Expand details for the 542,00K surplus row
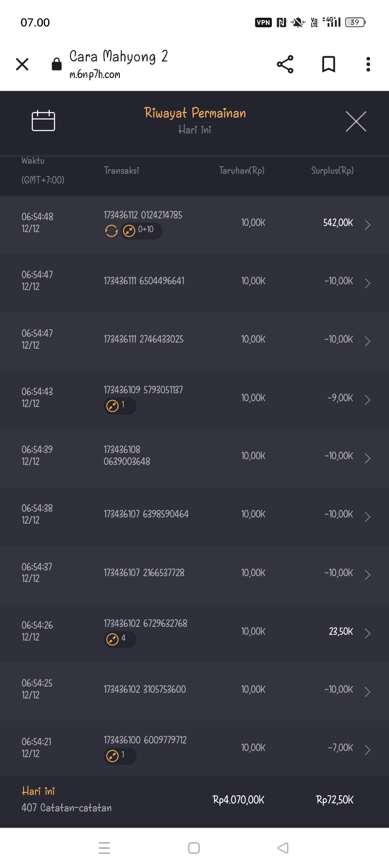The image size is (389, 868). (x=367, y=225)
